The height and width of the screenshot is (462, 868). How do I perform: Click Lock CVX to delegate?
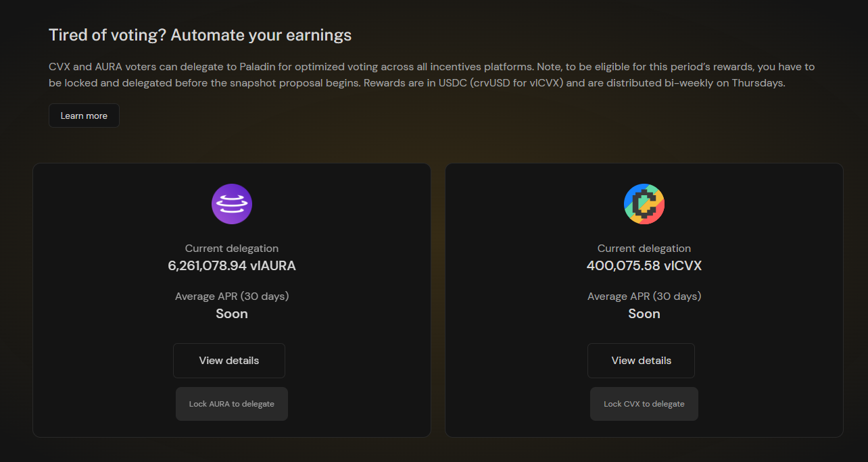point(644,404)
